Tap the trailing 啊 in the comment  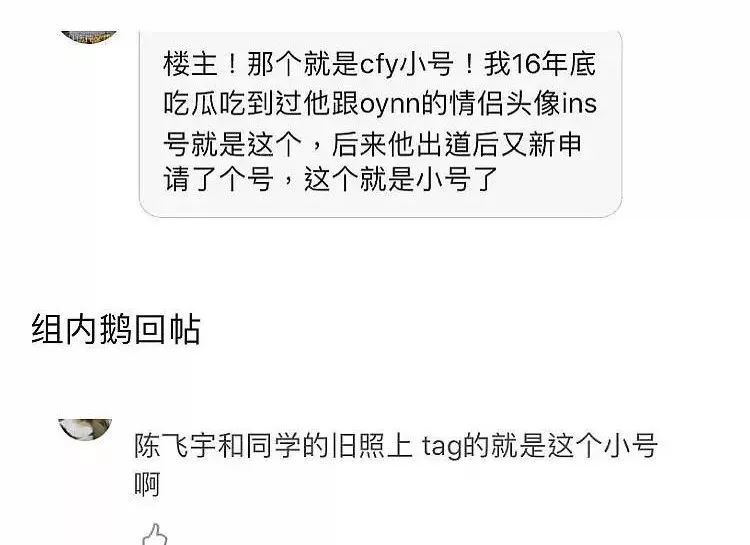point(146,484)
